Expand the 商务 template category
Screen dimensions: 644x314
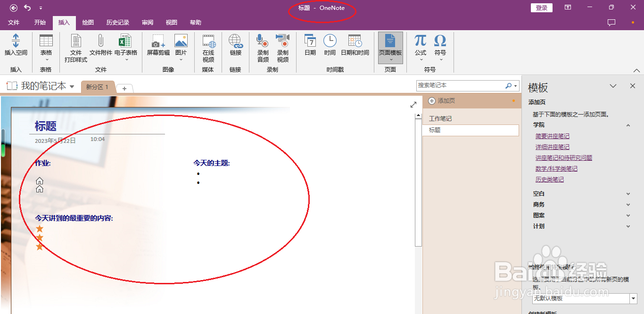point(628,205)
